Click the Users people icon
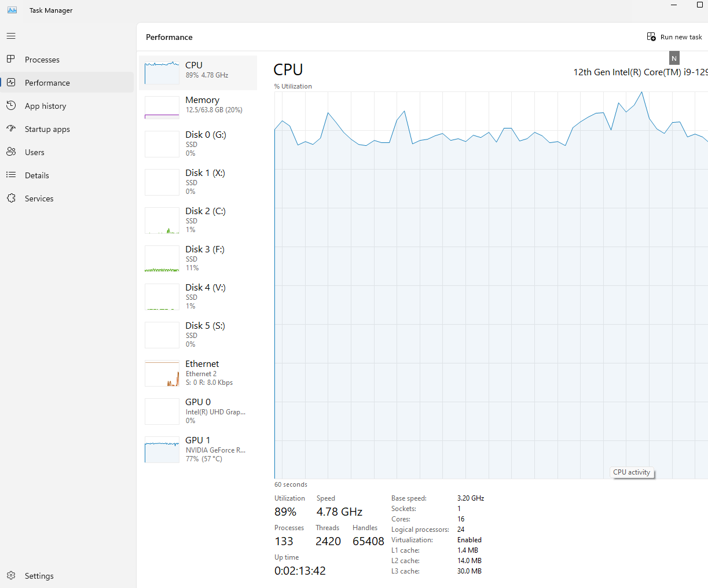 tap(11, 152)
